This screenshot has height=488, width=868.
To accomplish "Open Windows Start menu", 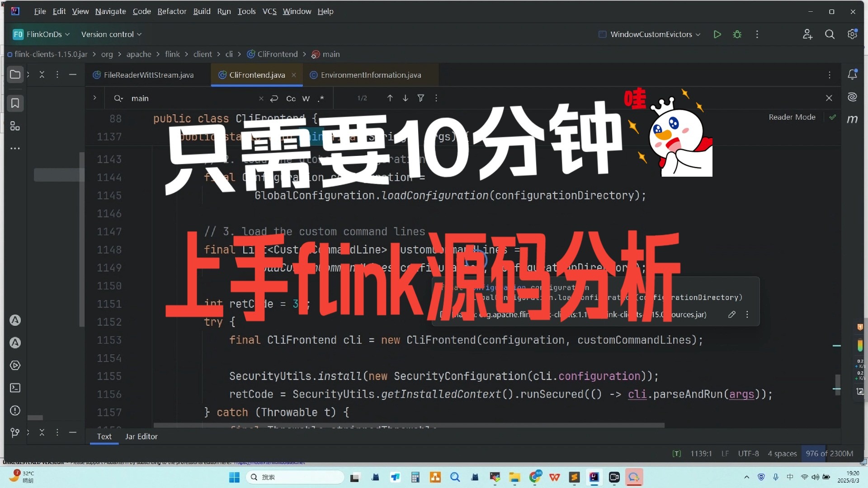I will pos(234,477).
